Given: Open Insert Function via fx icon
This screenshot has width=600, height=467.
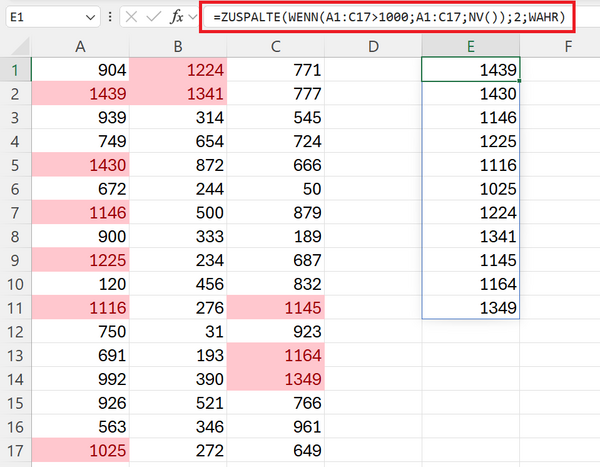Looking at the screenshot, I should [178, 17].
